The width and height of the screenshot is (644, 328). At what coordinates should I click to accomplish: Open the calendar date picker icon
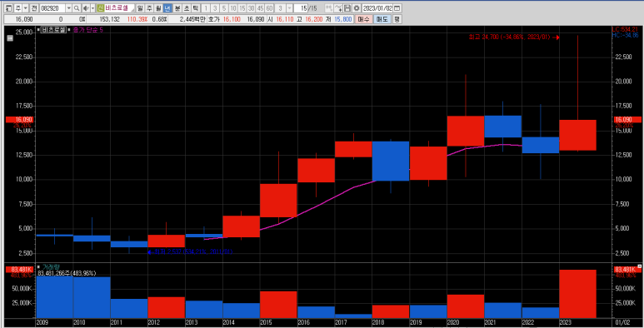(397, 8)
